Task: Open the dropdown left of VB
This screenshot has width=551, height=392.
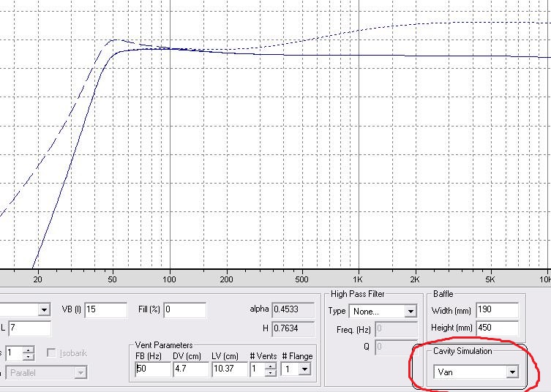Action: (44, 309)
